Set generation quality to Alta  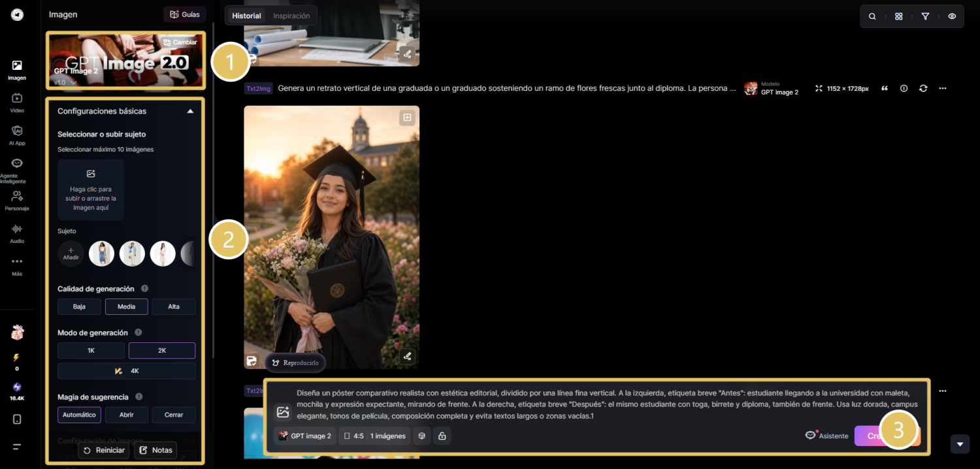click(x=174, y=306)
